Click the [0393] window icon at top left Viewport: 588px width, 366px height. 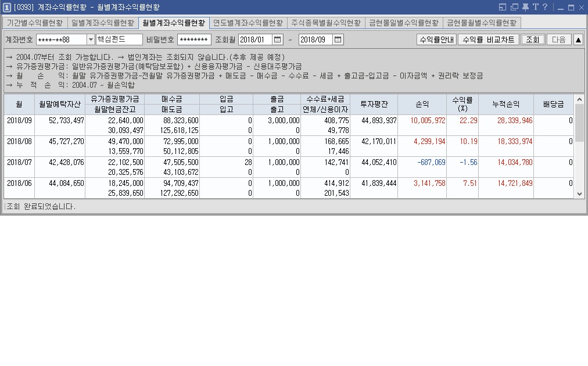coord(7,7)
